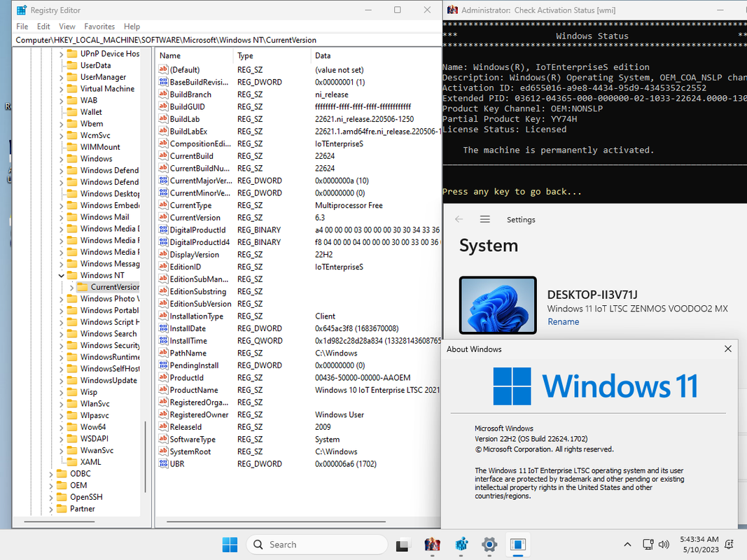
Task: Expand the OpenSSH key
Action: click(50, 497)
